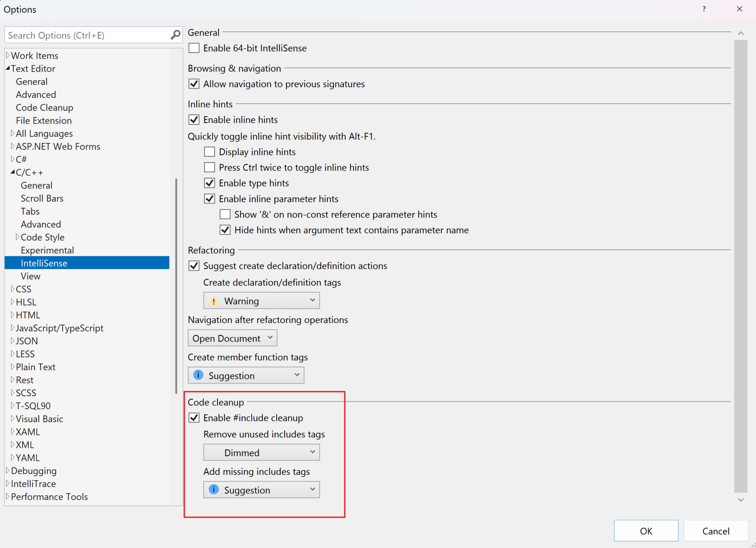Click the search magnifier icon
Image resolution: width=756 pixels, height=548 pixels.
pyautogui.click(x=176, y=35)
